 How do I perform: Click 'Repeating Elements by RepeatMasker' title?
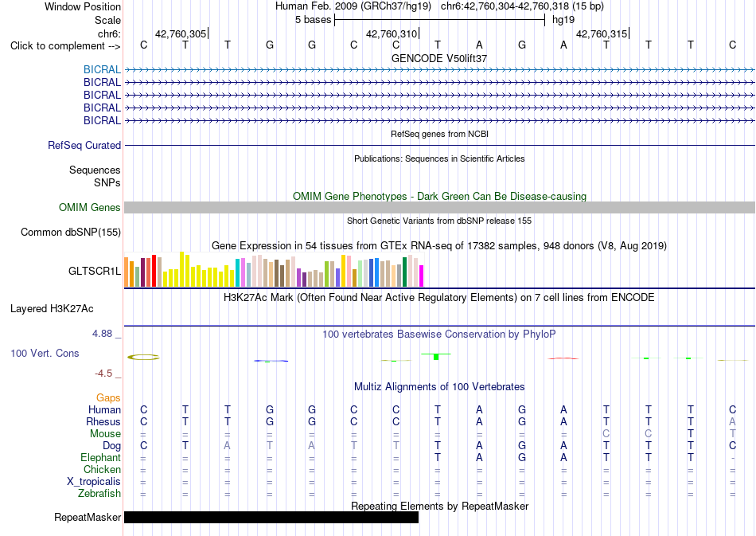click(x=440, y=506)
